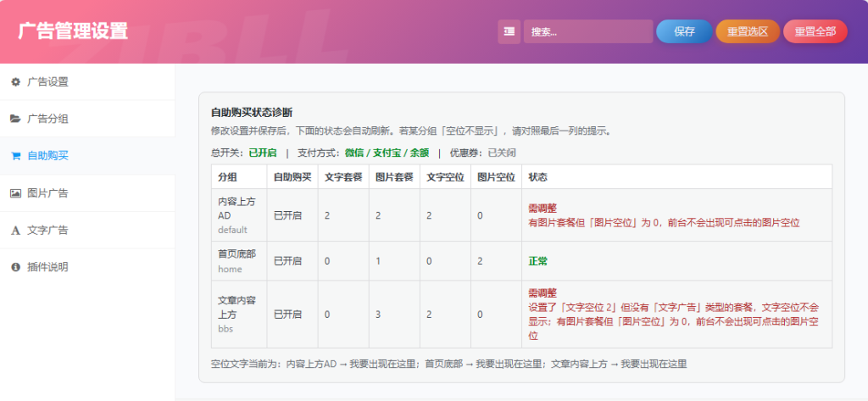Click 已开启 in the 首页底部 row
The width and height of the screenshot is (868, 401).
pos(288,261)
